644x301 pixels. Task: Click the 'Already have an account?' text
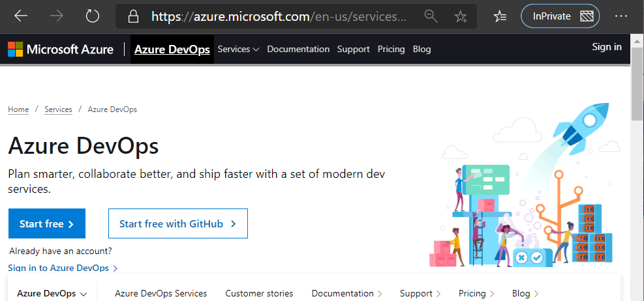[x=61, y=251]
